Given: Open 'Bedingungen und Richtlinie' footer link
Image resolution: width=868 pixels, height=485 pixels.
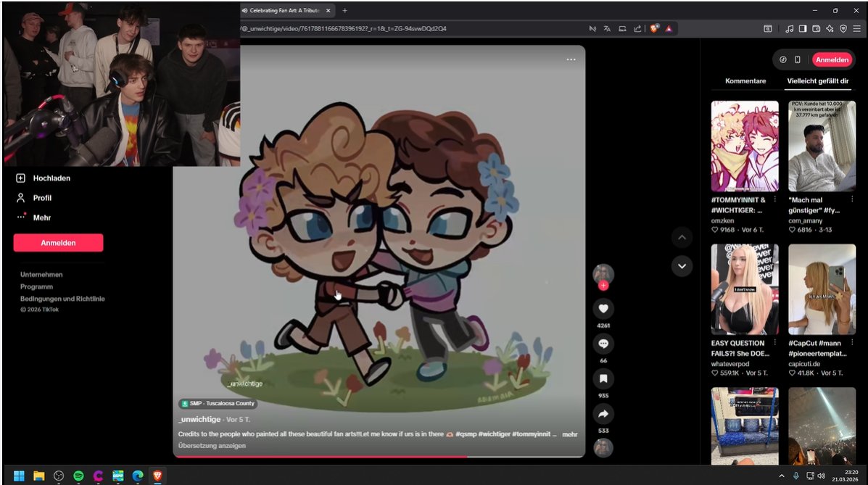Looking at the screenshot, I should click(62, 299).
